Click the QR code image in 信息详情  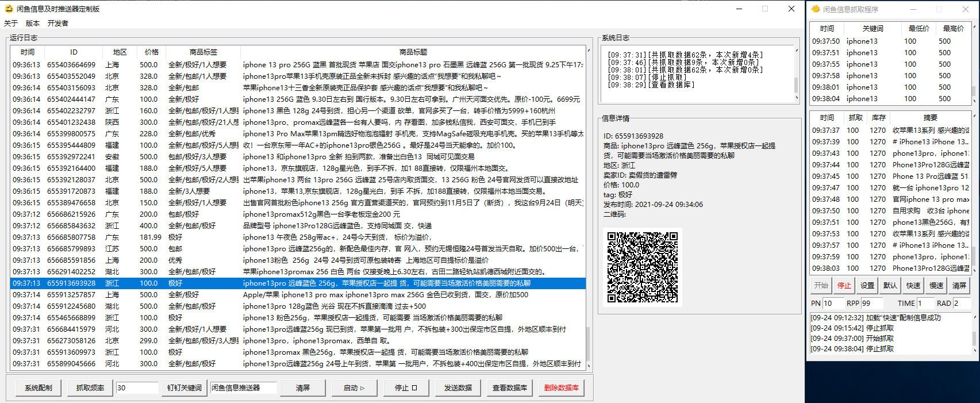point(643,267)
